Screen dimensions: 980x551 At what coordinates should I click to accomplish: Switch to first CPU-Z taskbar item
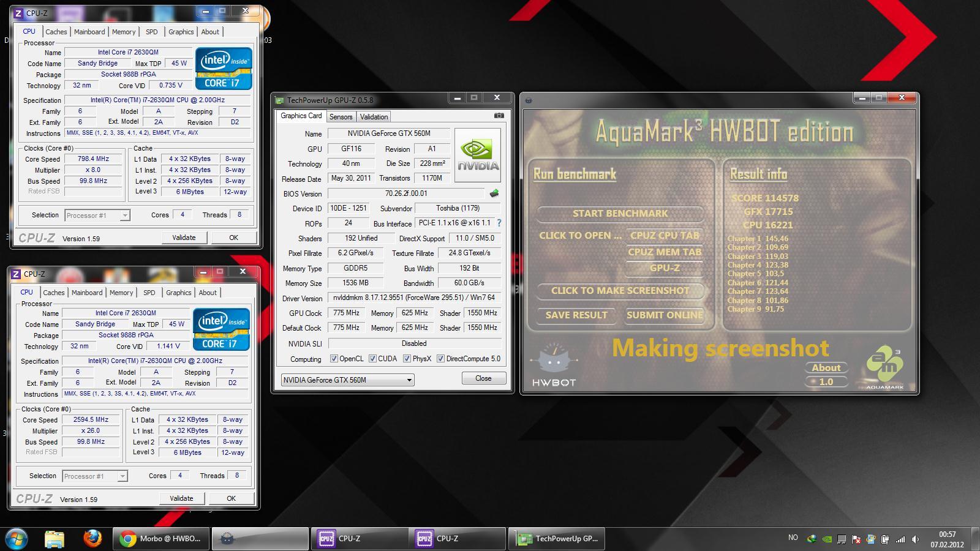point(360,539)
